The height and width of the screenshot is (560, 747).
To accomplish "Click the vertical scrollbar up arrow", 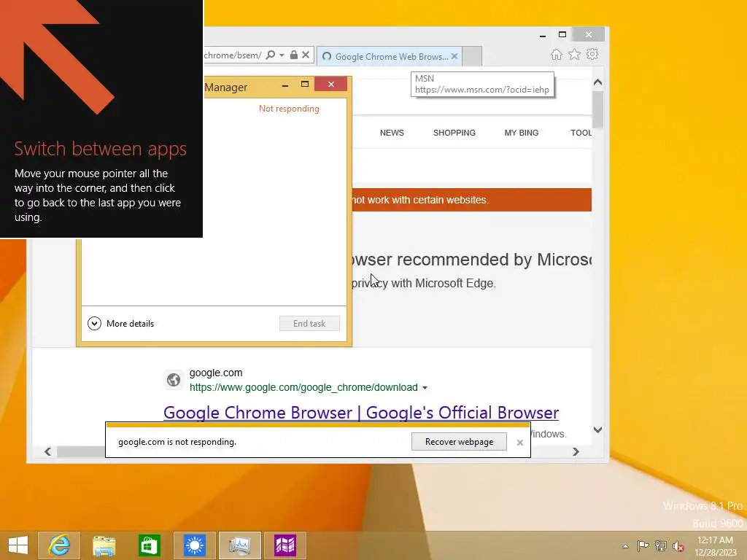I will (x=598, y=82).
